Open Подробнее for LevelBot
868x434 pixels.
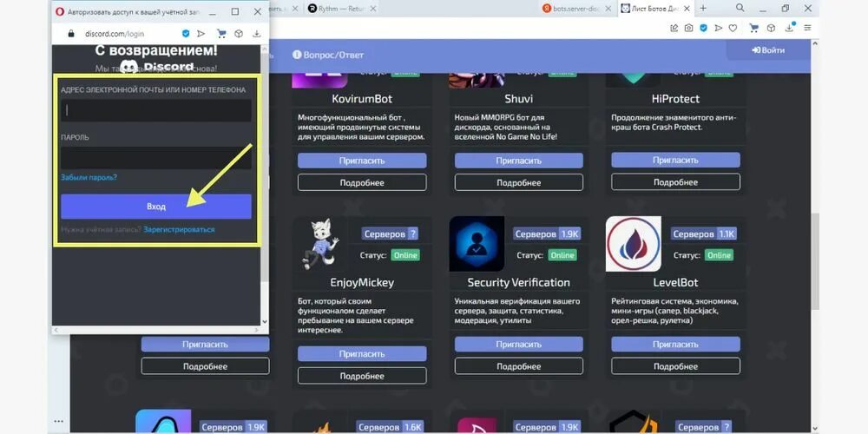tap(675, 366)
